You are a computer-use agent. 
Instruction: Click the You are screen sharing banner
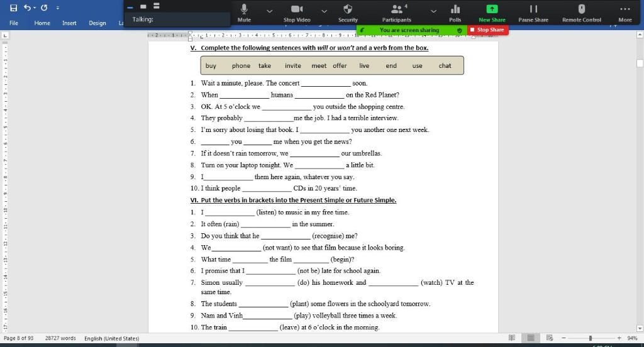[409, 30]
